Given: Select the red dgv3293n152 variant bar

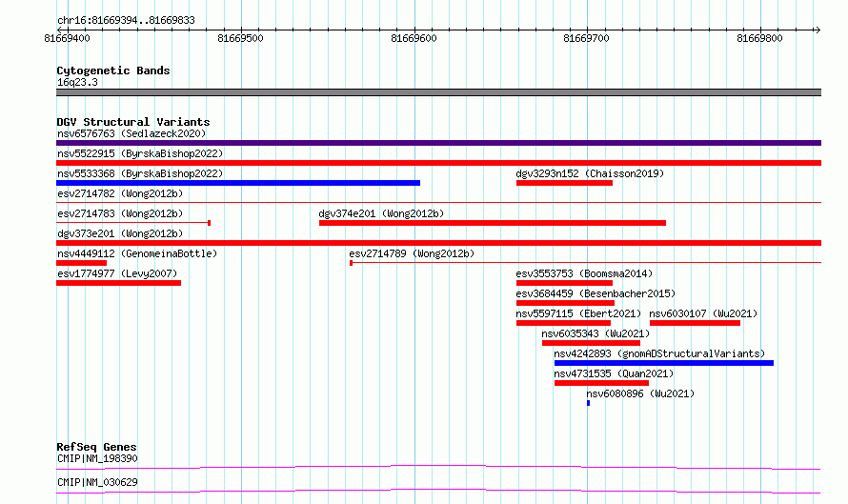Looking at the screenshot, I should coord(564,183).
